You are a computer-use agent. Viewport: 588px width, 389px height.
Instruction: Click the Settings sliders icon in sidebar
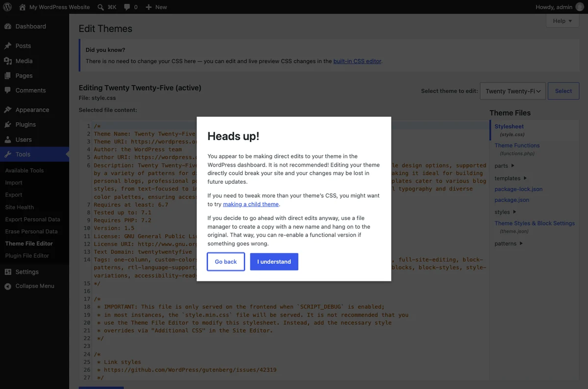click(8, 271)
